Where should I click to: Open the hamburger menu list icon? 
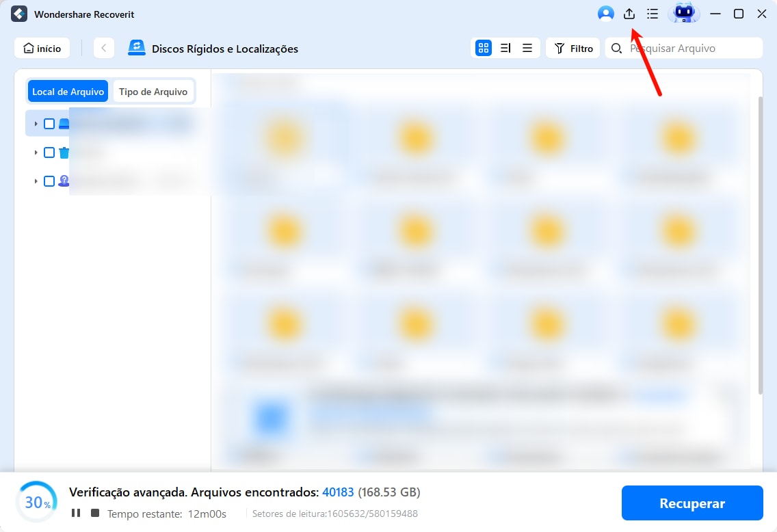click(x=652, y=14)
